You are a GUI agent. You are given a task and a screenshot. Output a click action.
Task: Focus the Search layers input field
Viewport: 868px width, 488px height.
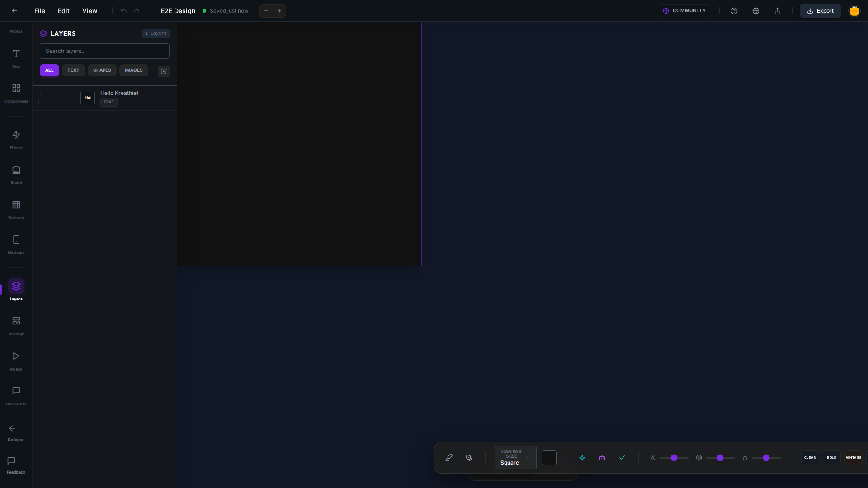(104, 51)
